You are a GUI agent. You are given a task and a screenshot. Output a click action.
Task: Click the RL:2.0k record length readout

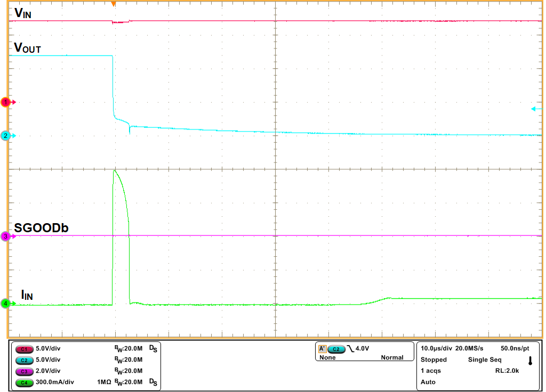507,371
